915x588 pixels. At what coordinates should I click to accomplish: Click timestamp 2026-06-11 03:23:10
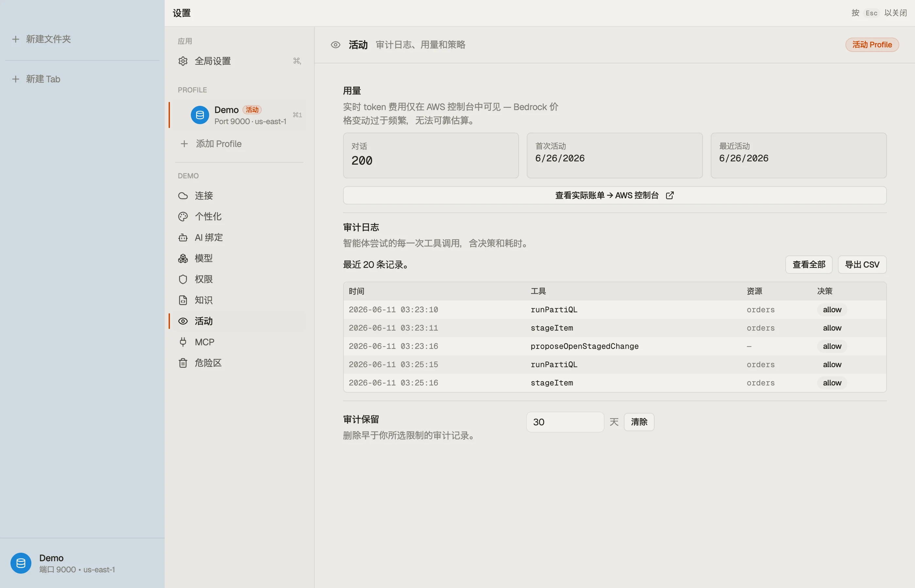393,310
